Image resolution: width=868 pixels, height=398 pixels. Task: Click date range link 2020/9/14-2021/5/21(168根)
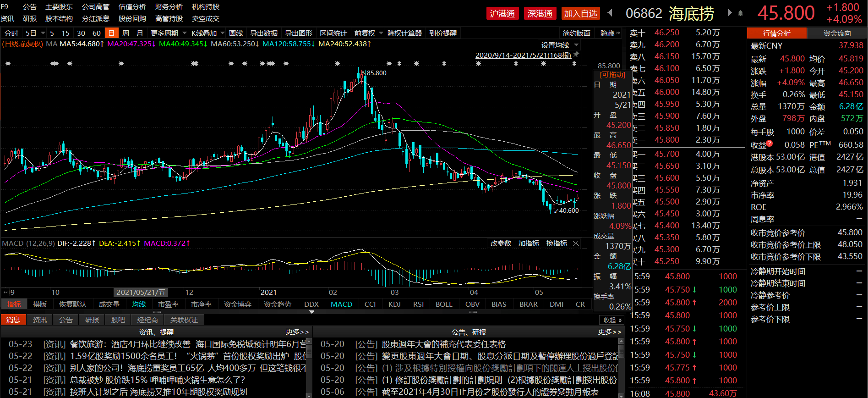(523, 55)
